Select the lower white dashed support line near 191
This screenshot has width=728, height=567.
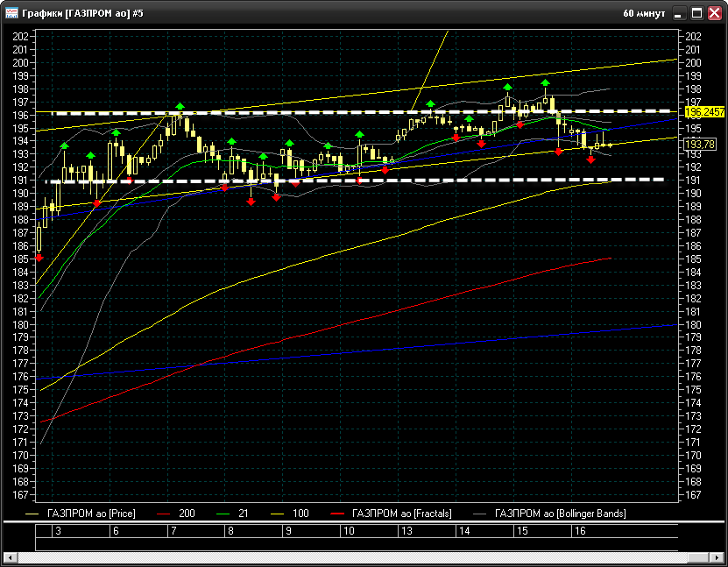(350, 181)
